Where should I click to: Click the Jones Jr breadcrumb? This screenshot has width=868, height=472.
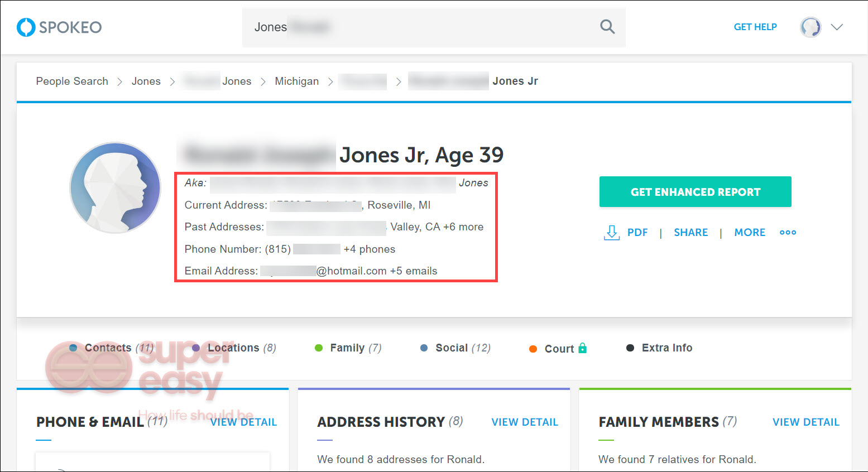coord(515,81)
